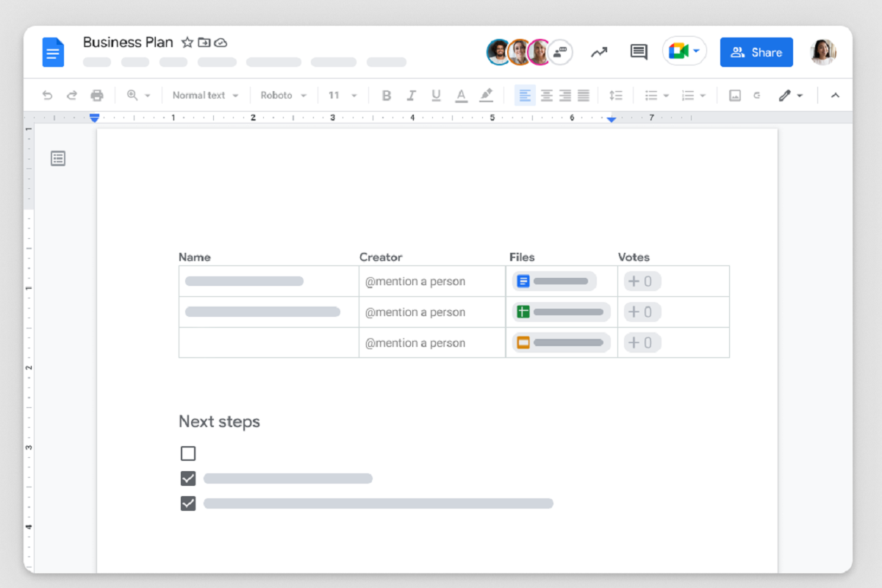Check the empty Next steps checkbox
The width and height of the screenshot is (882, 588).
[x=188, y=453]
